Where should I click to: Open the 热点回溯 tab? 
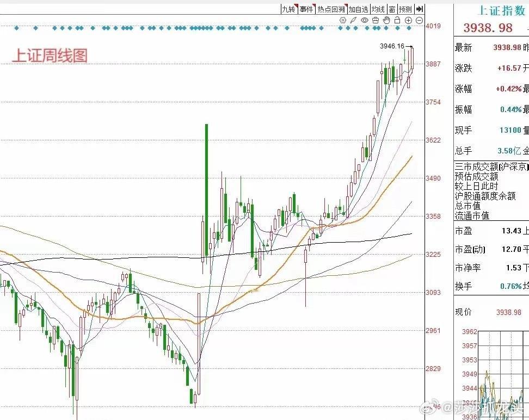point(331,9)
